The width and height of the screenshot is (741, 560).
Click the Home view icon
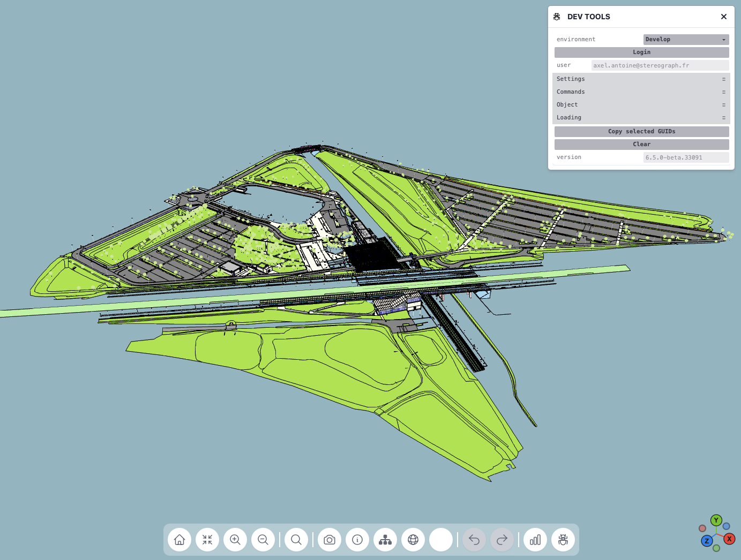(x=179, y=540)
